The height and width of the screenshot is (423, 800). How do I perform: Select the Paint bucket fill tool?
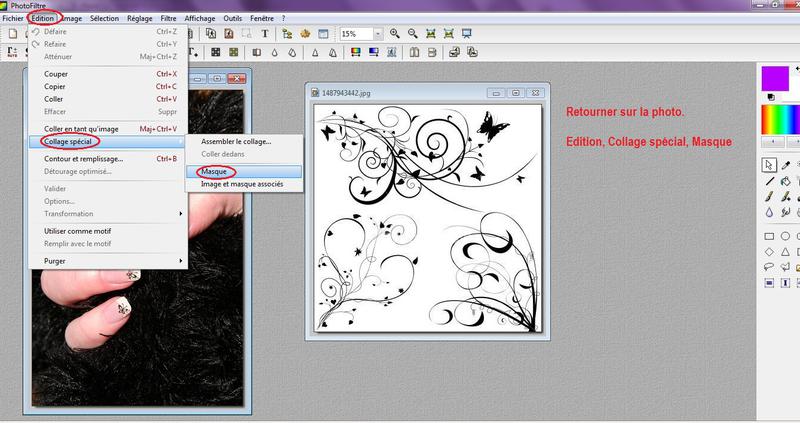tap(787, 181)
